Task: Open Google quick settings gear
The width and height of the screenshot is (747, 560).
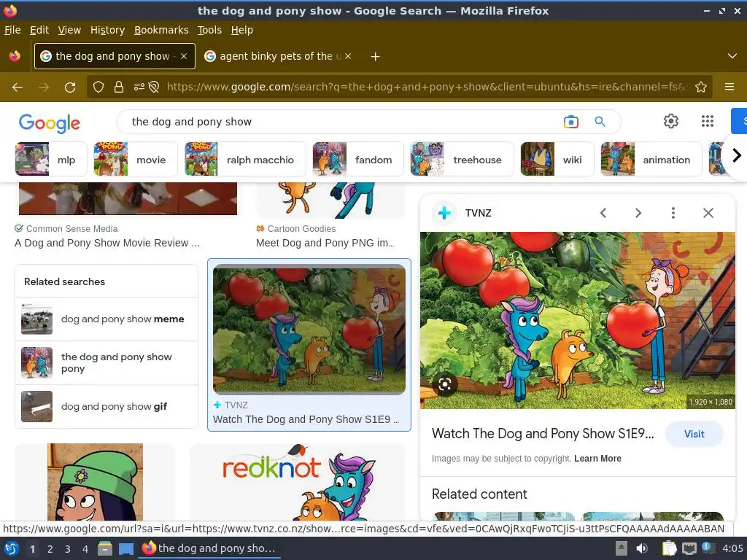Action: click(671, 122)
